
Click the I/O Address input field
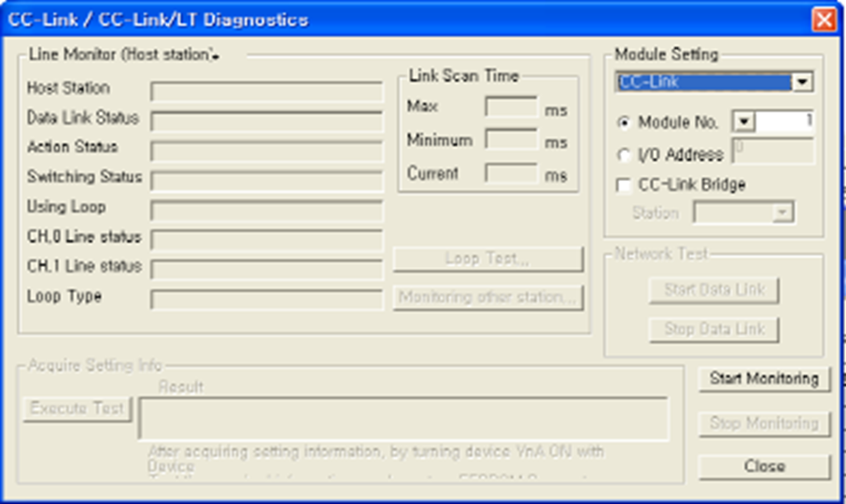point(772,151)
